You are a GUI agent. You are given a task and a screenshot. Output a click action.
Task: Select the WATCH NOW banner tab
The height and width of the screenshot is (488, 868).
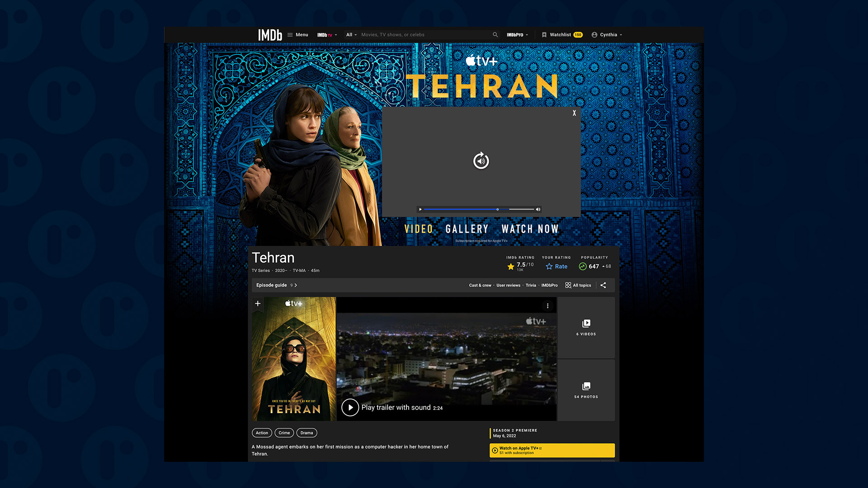(530, 229)
